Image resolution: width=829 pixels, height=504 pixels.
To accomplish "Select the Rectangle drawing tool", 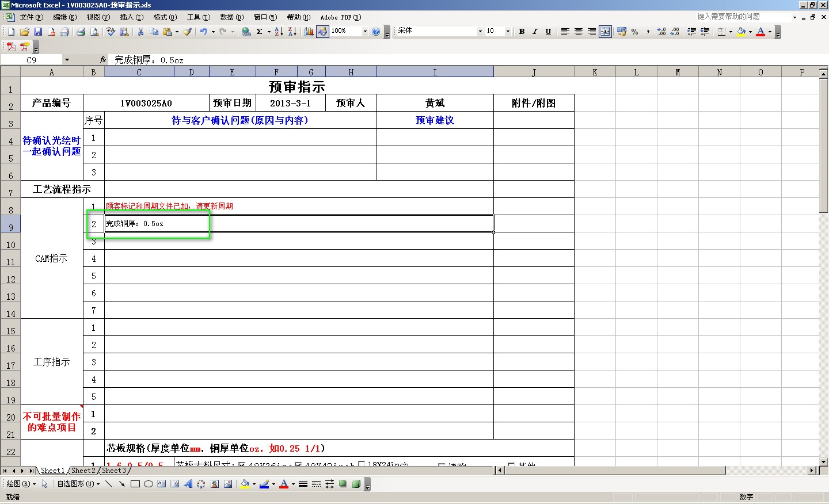I will click(135, 484).
